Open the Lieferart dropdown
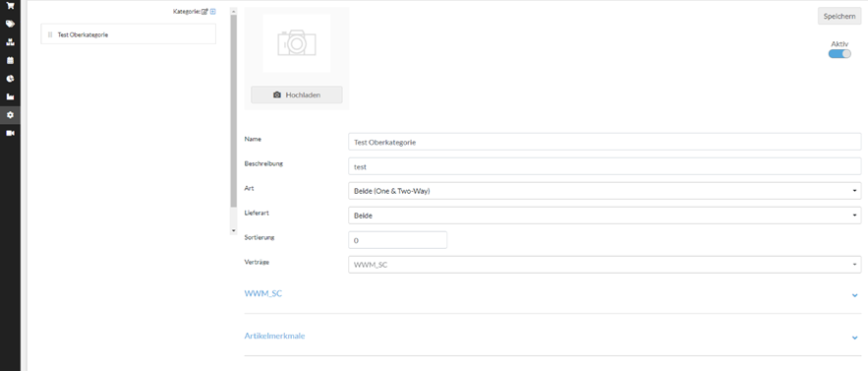The image size is (868, 371). click(x=605, y=216)
